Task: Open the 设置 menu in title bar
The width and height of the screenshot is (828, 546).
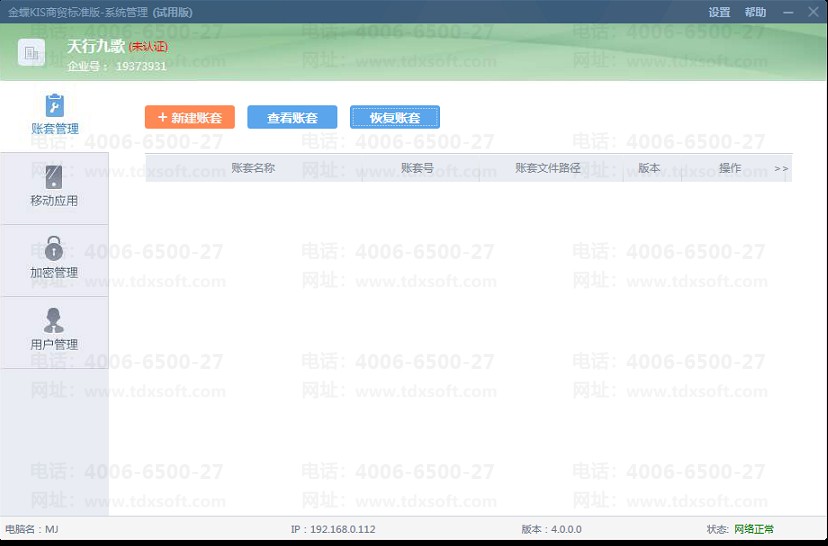Action: tap(719, 12)
